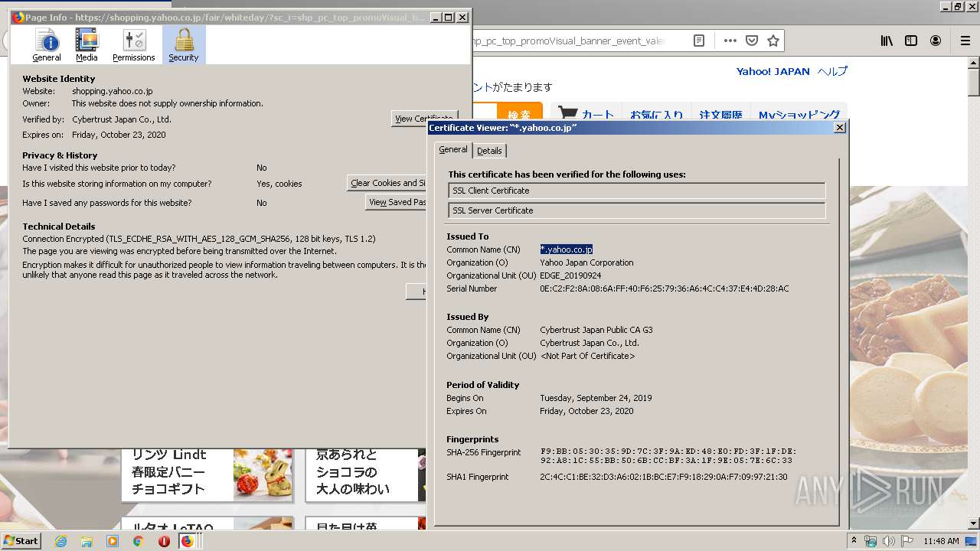Select the Yahoo Japan Corporation organization text
The width and height of the screenshot is (980, 551).
pyautogui.click(x=586, y=262)
